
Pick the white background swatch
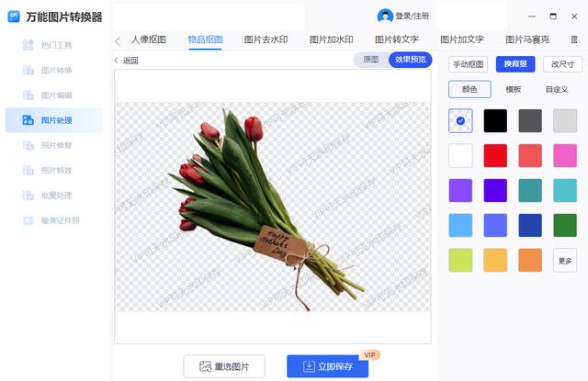[460, 155]
